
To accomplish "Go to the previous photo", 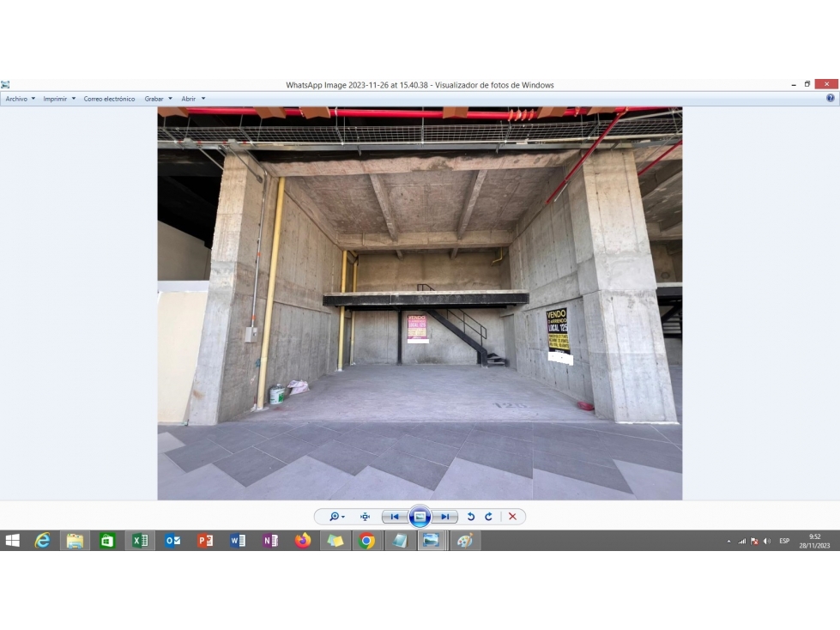I will 395,517.
